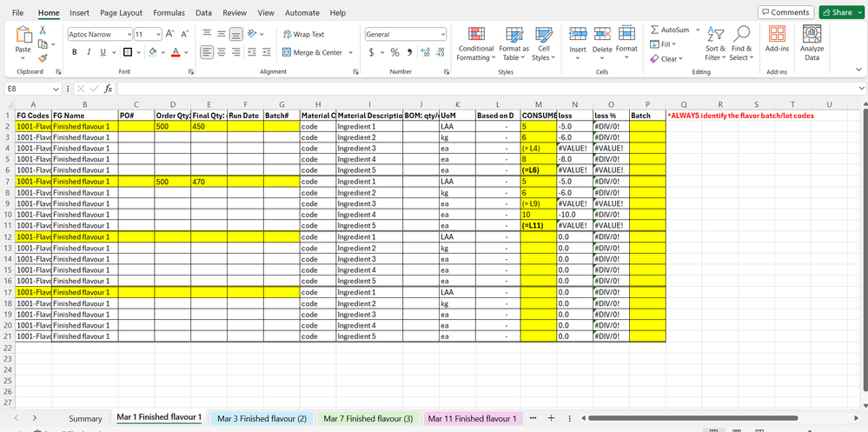Collapse the ribbon with chevron
The image size is (868, 432).
coord(858,70)
